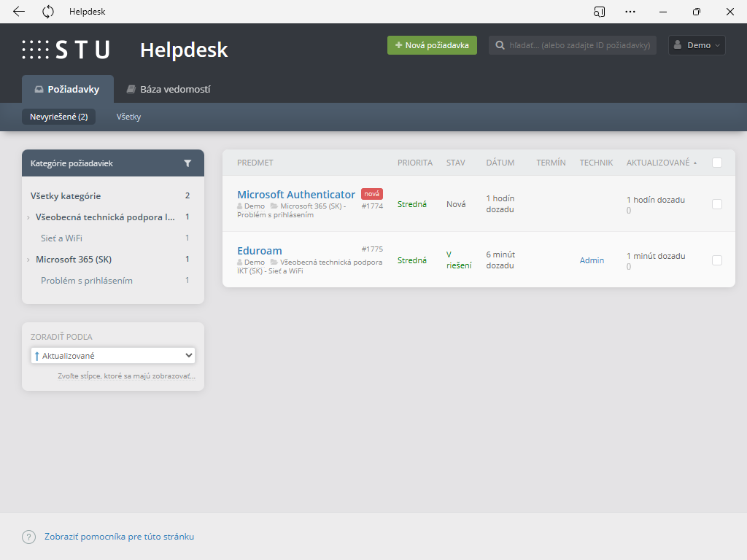
Task: Click the search input field
Action: tap(579, 45)
